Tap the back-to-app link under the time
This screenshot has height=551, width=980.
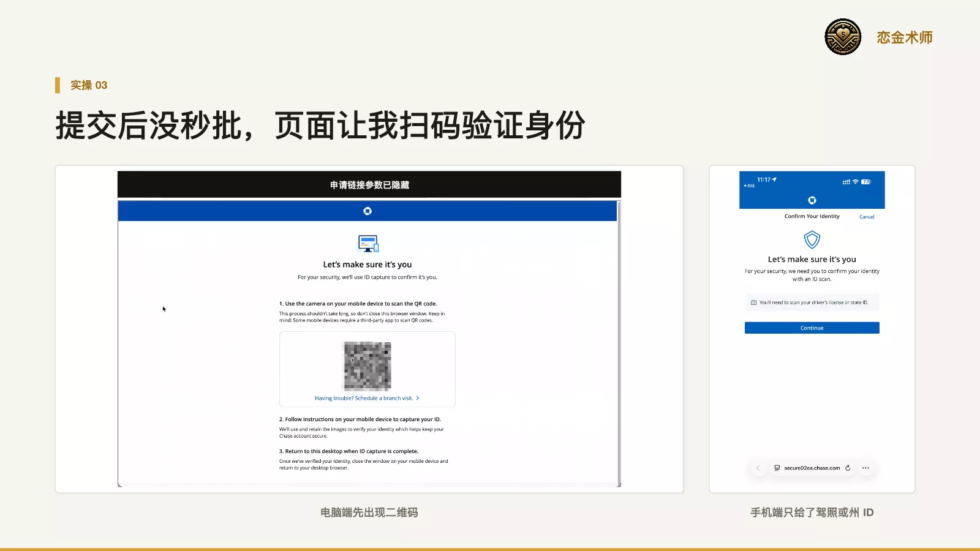[x=749, y=186]
